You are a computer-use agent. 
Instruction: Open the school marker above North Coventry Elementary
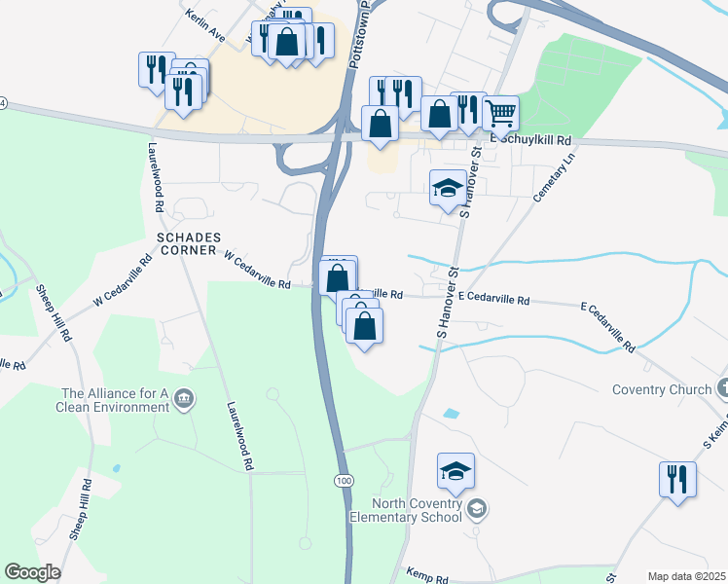pyautogui.click(x=455, y=472)
